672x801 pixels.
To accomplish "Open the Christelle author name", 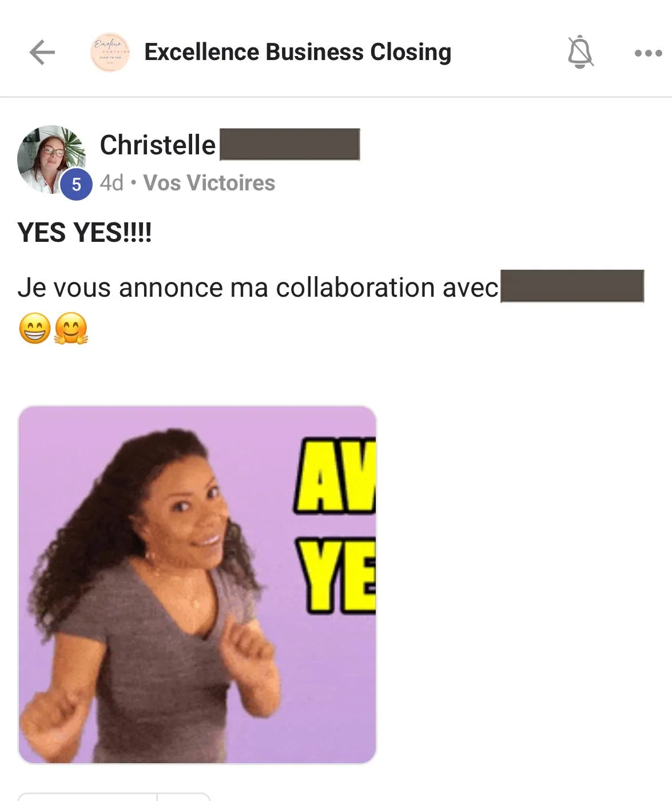I will pos(158,145).
